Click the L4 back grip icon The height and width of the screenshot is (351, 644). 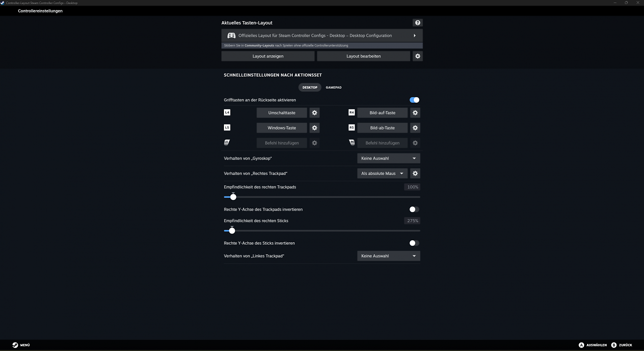227,112
